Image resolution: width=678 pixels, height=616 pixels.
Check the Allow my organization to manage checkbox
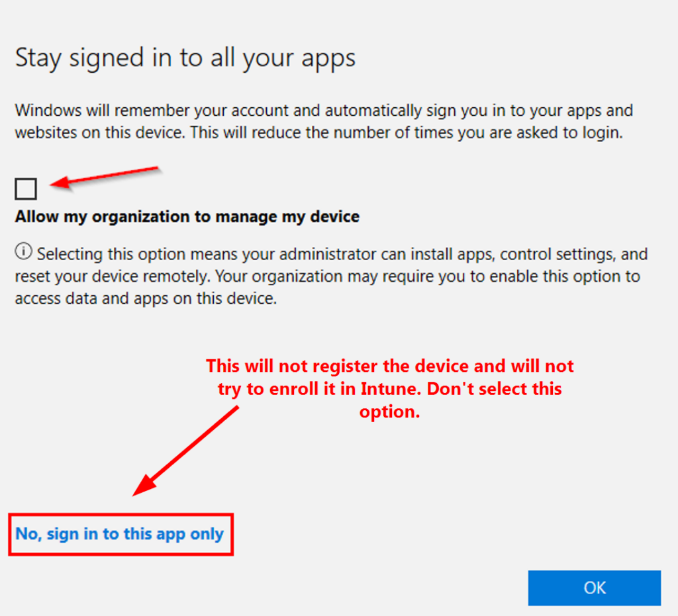point(26,190)
